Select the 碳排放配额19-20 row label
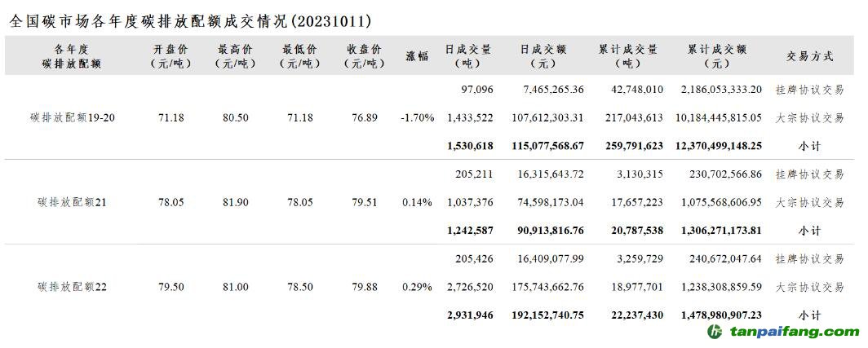This screenshot has width=868, height=348. pyautogui.click(x=72, y=118)
